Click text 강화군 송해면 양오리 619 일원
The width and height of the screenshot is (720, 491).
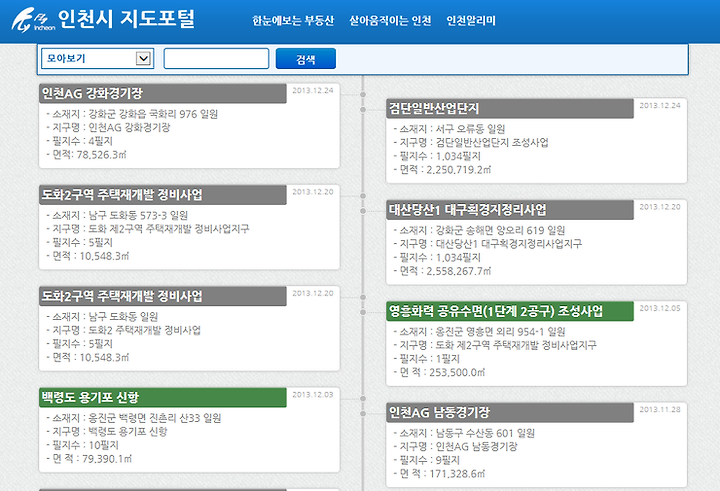pos(500,231)
